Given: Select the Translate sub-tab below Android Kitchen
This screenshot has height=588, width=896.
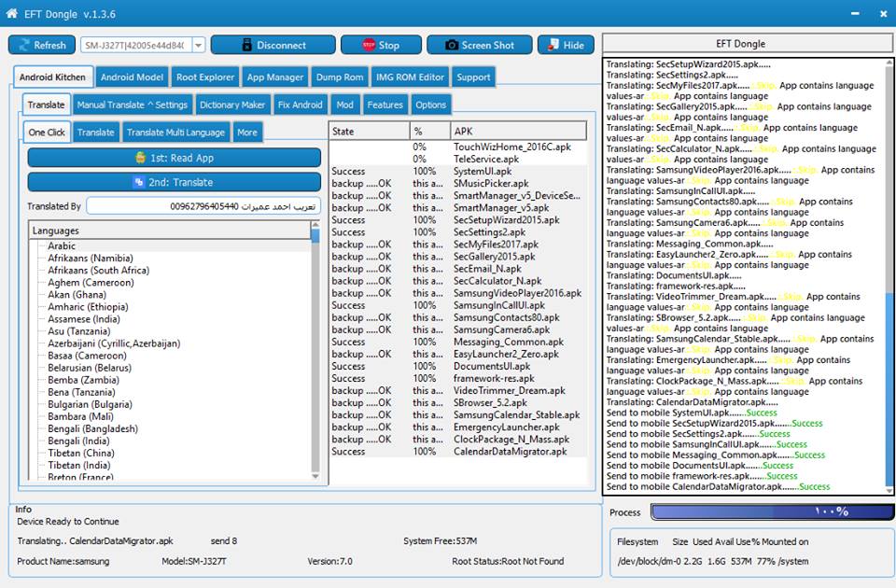Looking at the screenshot, I should click(47, 105).
